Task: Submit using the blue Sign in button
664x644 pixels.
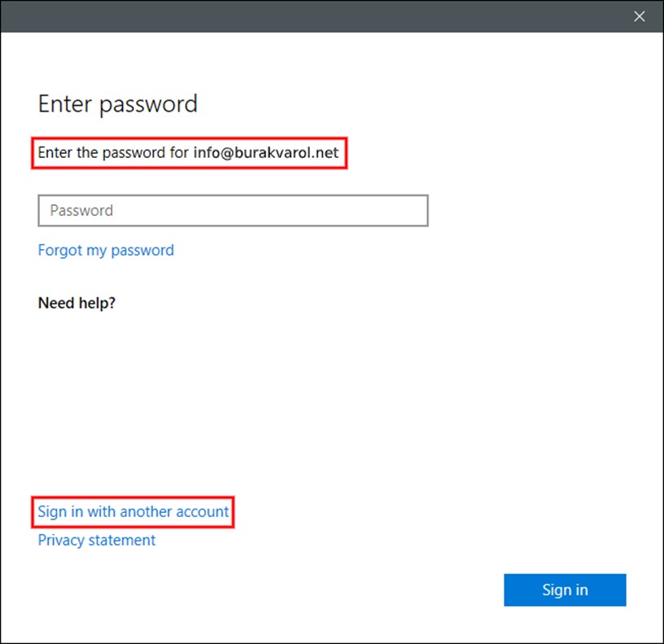Action: (565, 589)
